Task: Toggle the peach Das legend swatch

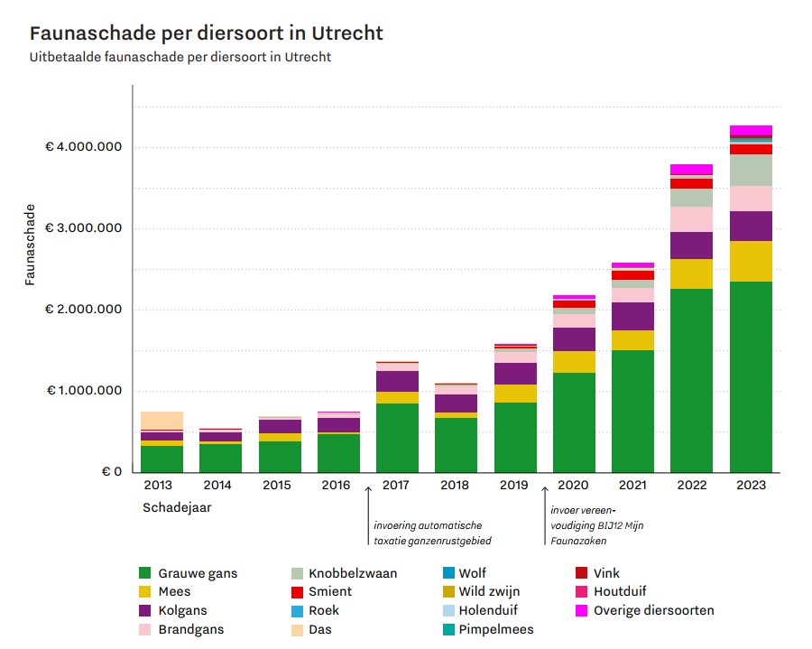Action: pos(296,629)
